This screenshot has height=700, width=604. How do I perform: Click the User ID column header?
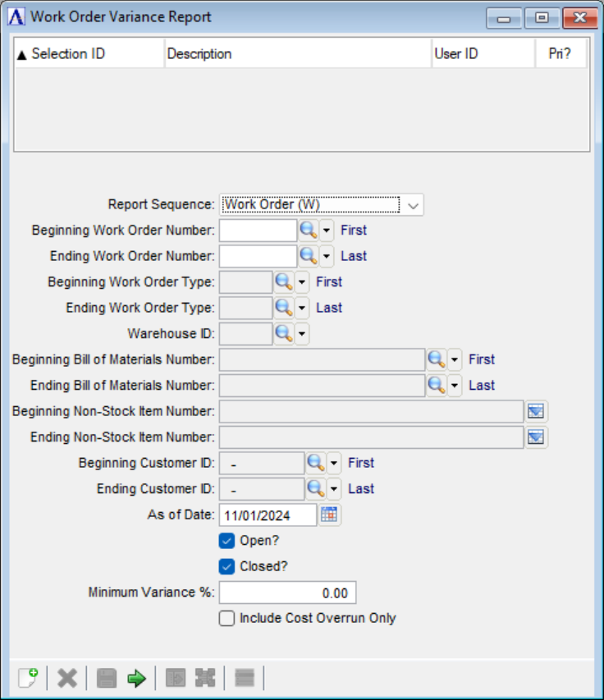(483, 54)
